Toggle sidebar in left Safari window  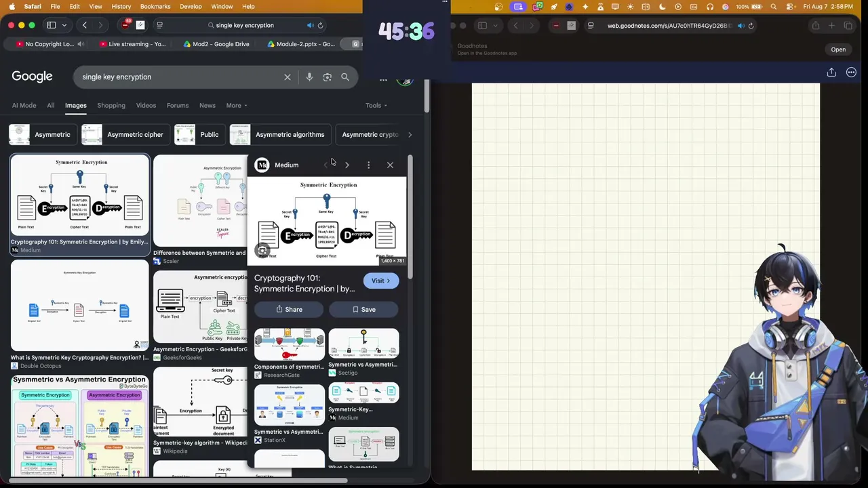pyautogui.click(x=51, y=25)
